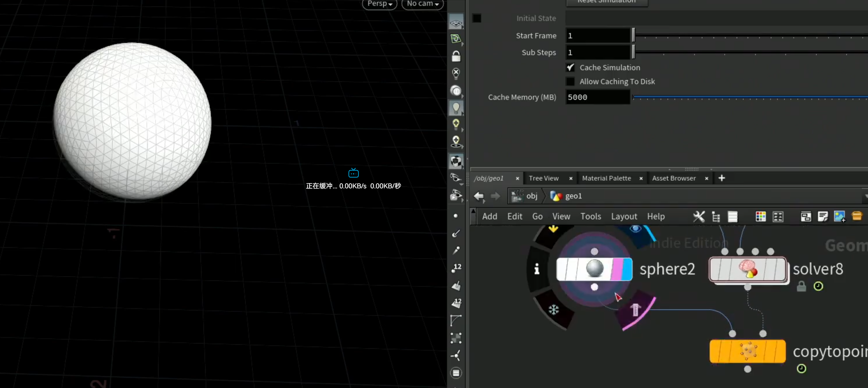This screenshot has width=868, height=388.
Task: Open the network editor Help menu
Action: click(x=656, y=216)
